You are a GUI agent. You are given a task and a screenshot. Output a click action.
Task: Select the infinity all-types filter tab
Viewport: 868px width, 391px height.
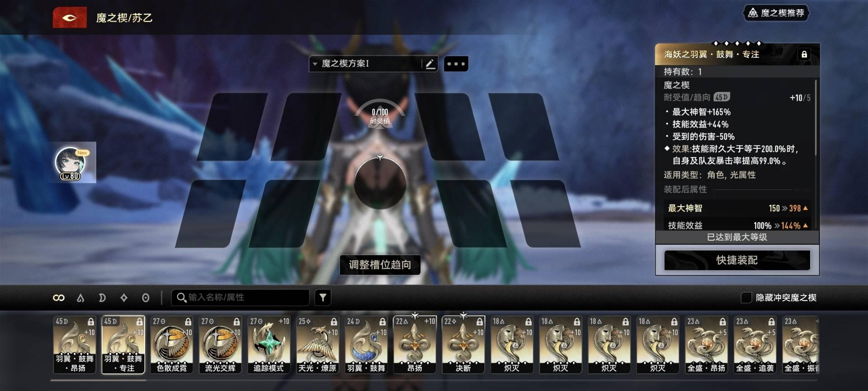(x=59, y=298)
